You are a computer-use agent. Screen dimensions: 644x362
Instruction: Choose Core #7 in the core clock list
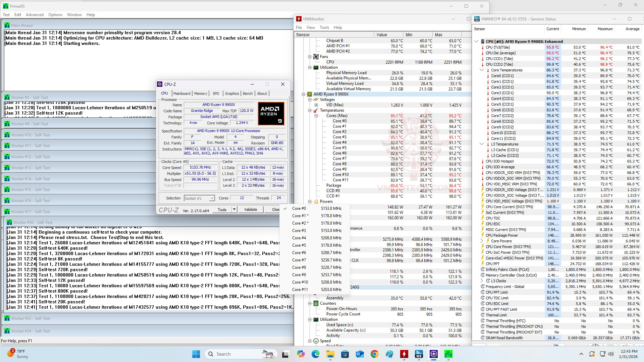[299, 260]
